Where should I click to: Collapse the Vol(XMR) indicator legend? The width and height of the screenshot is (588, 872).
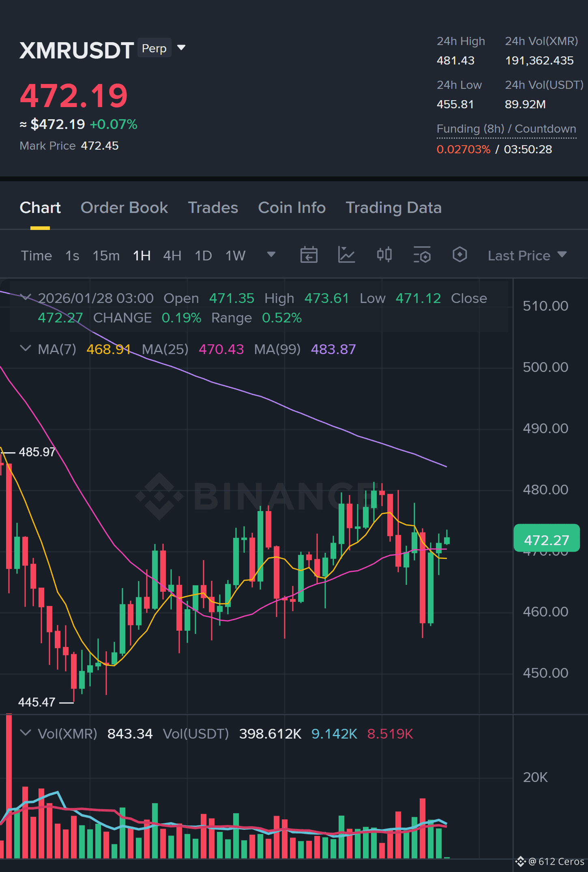click(26, 733)
